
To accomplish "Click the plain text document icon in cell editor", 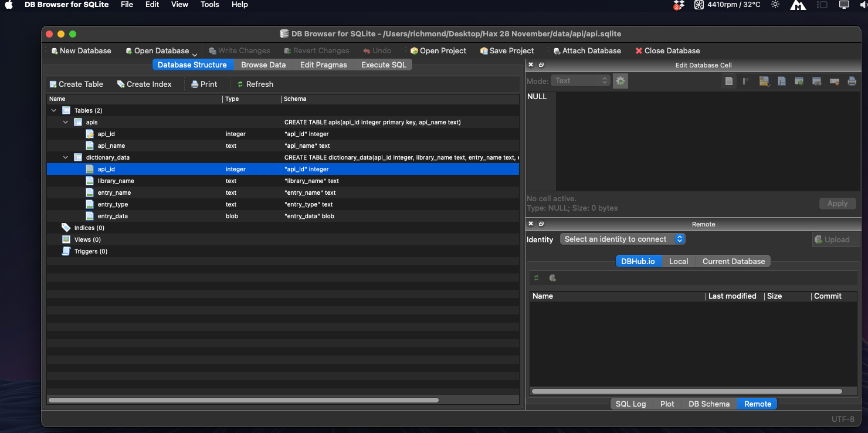I will click(x=729, y=81).
